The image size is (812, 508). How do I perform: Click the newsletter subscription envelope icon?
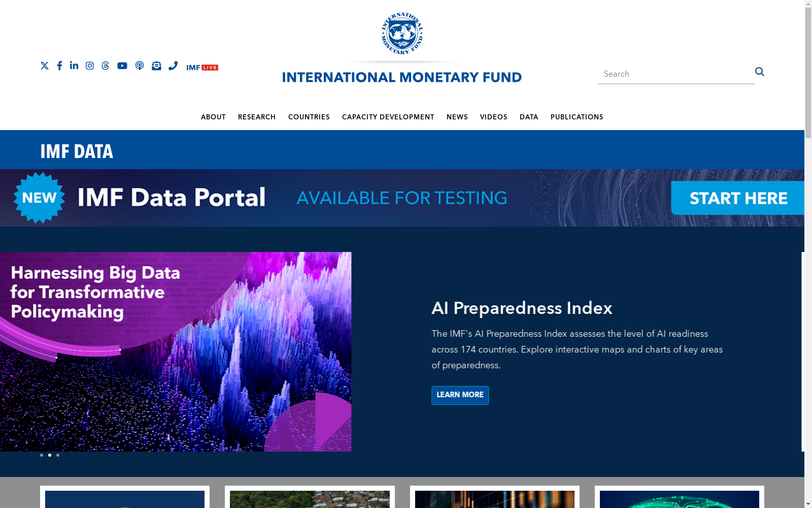pyautogui.click(x=156, y=66)
